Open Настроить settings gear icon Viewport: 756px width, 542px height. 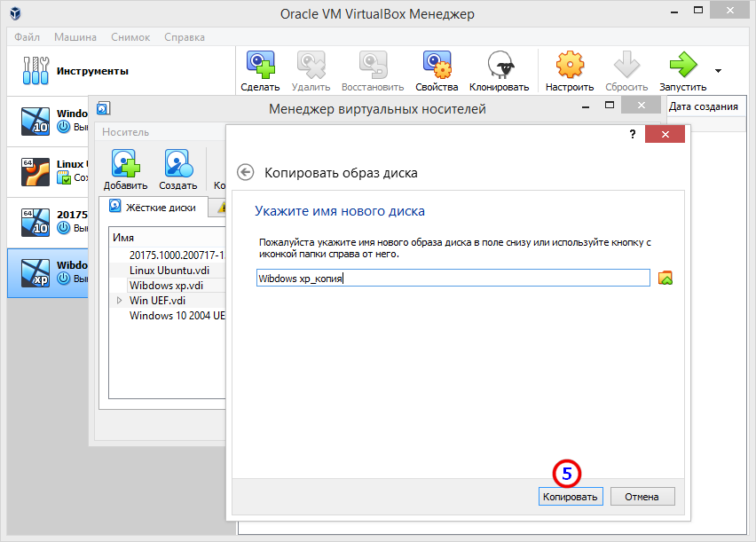pyautogui.click(x=570, y=65)
